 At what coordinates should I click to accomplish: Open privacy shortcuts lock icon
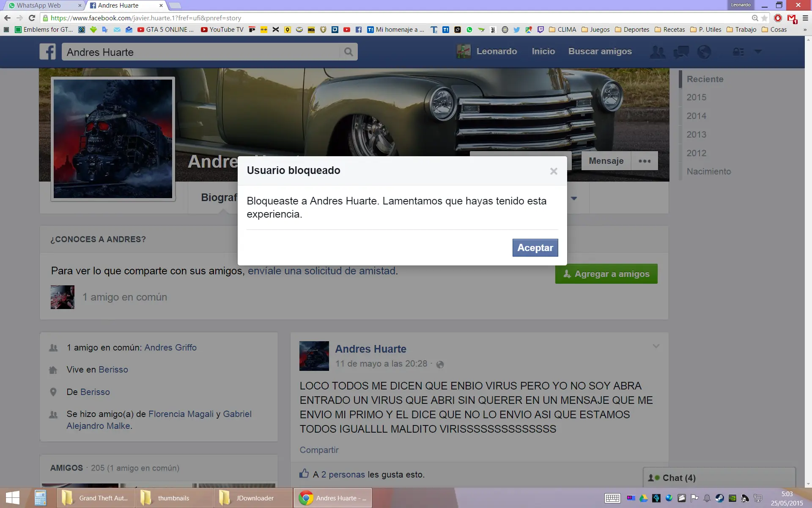pos(738,52)
